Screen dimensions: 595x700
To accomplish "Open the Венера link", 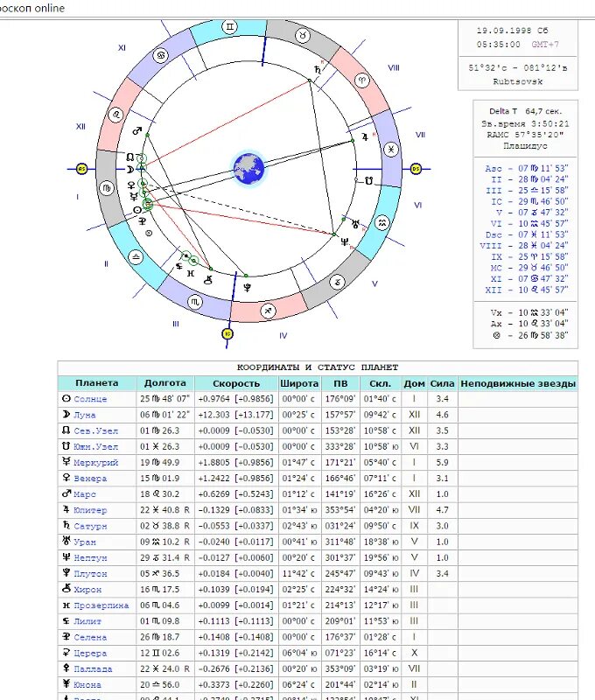I will [90, 478].
